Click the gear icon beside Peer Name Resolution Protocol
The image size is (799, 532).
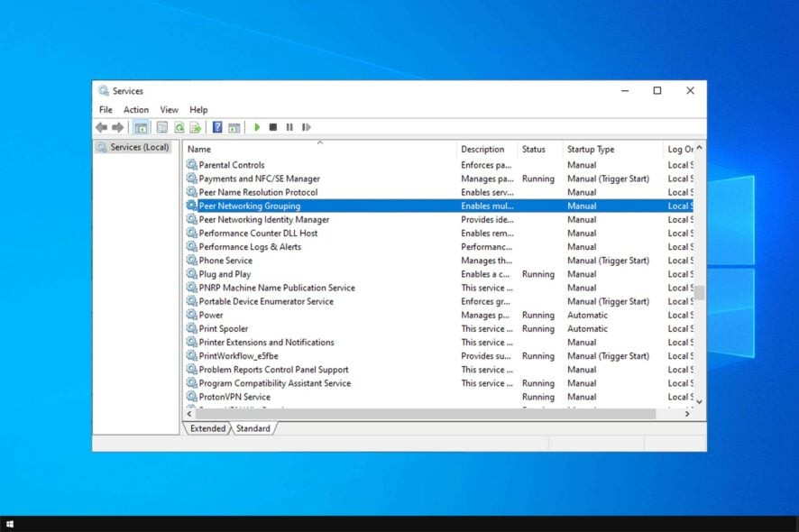[191, 191]
